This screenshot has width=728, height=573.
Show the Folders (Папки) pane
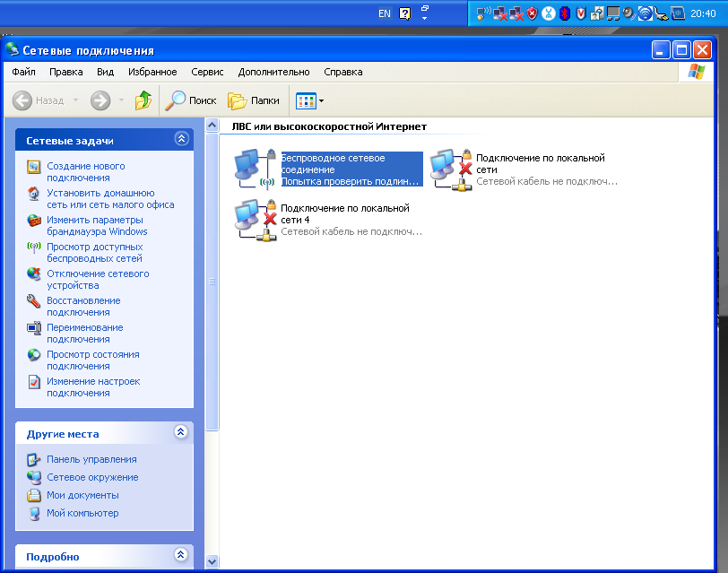254,100
